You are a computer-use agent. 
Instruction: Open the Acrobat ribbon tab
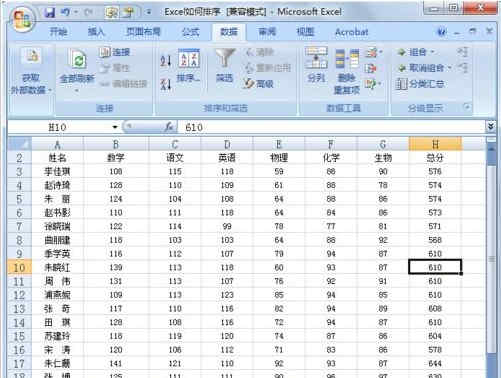click(351, 32)
